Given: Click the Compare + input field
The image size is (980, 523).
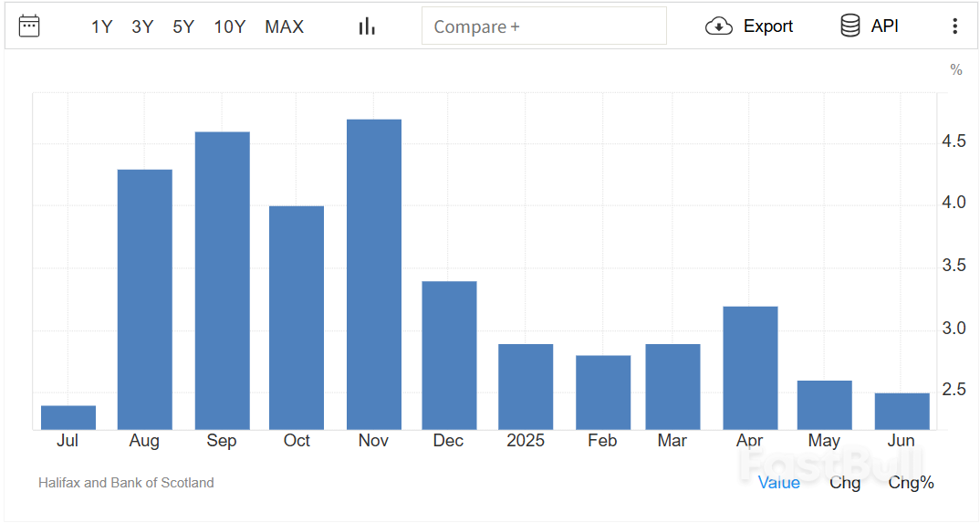Looking at the screenshot, I should 544,26.
